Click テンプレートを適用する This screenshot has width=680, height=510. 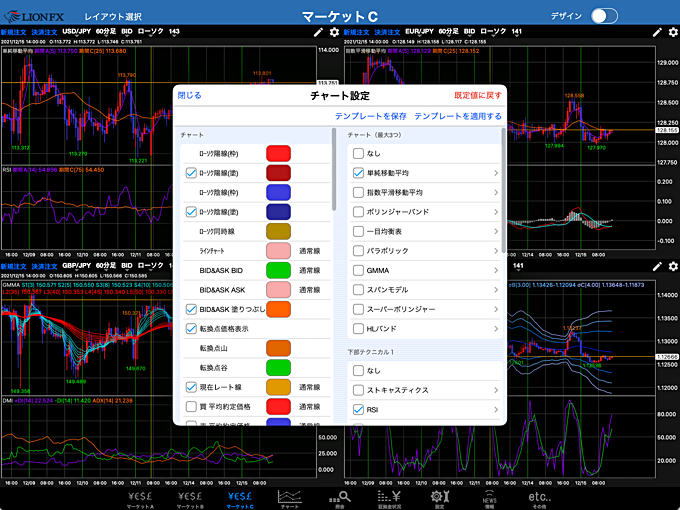[458, 116]
